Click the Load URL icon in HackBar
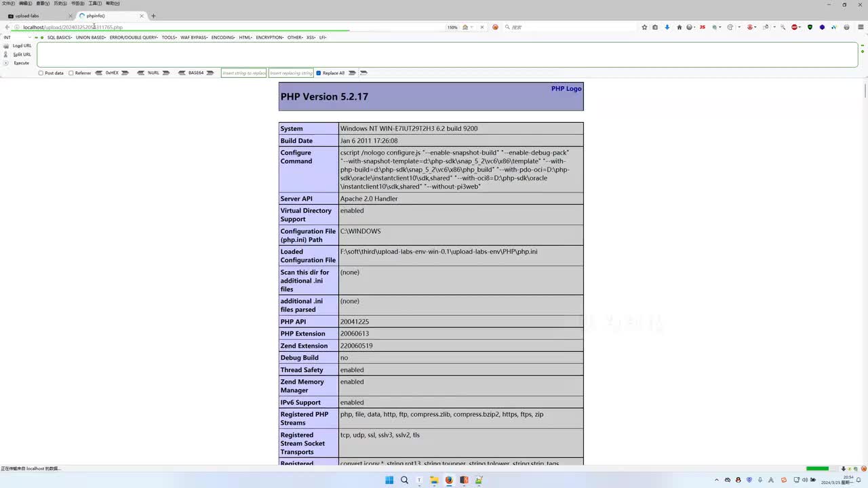Image resolution: width=868 pixels, height=488 pixels. 6,45
